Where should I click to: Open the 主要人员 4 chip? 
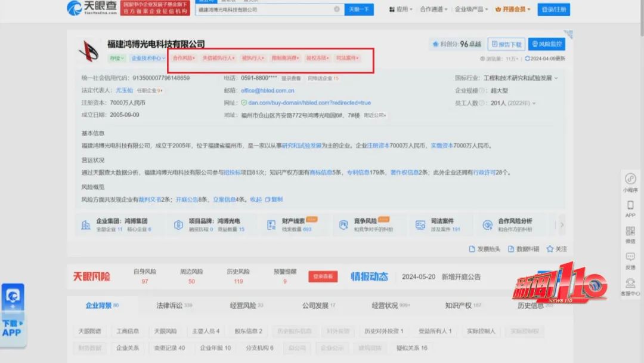[x=206, y=331]
